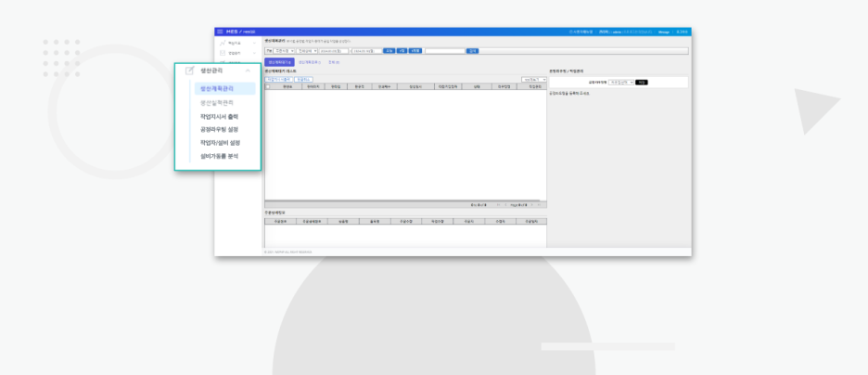Viewport: 868px width, 375px height.
Task: Select 생산계획관리 menu item
Action: click(x=224, y=88)
